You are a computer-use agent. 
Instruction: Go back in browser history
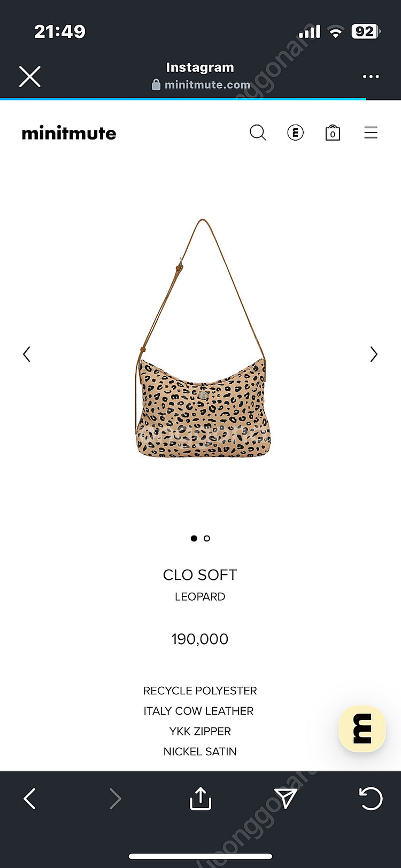30,799
